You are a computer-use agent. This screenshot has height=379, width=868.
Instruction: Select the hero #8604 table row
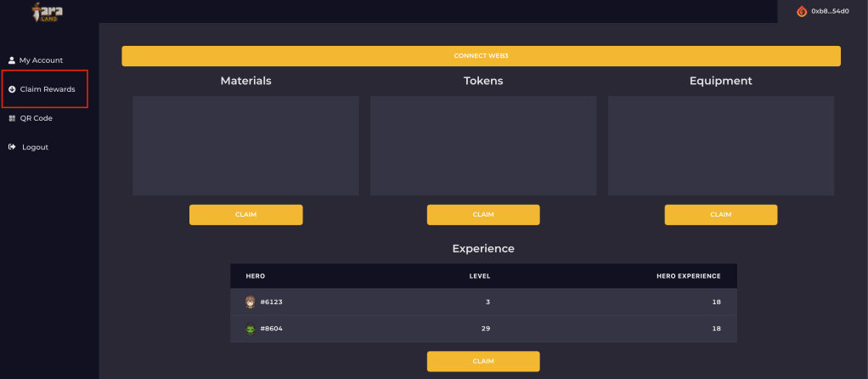click(x=483, y=328)
